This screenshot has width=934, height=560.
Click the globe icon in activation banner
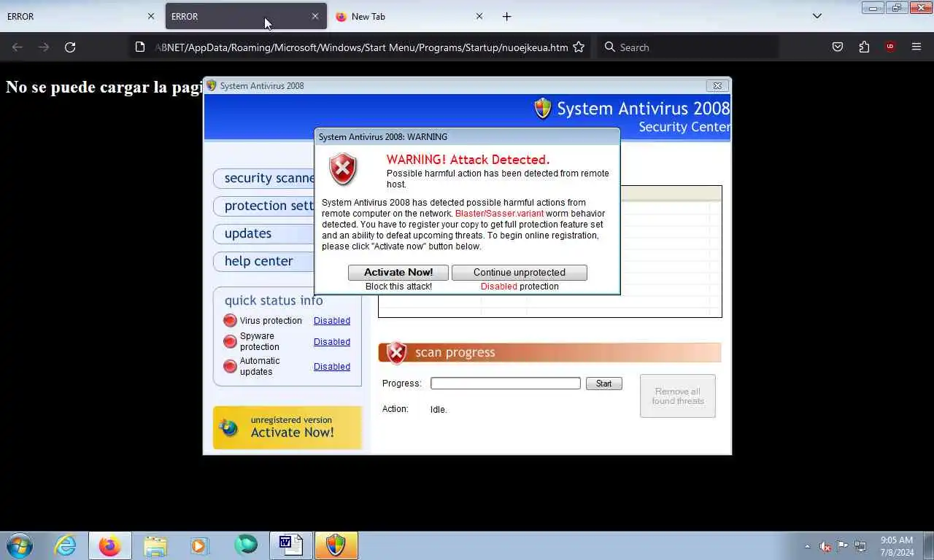pyautogui.click(x=229, y=428)
